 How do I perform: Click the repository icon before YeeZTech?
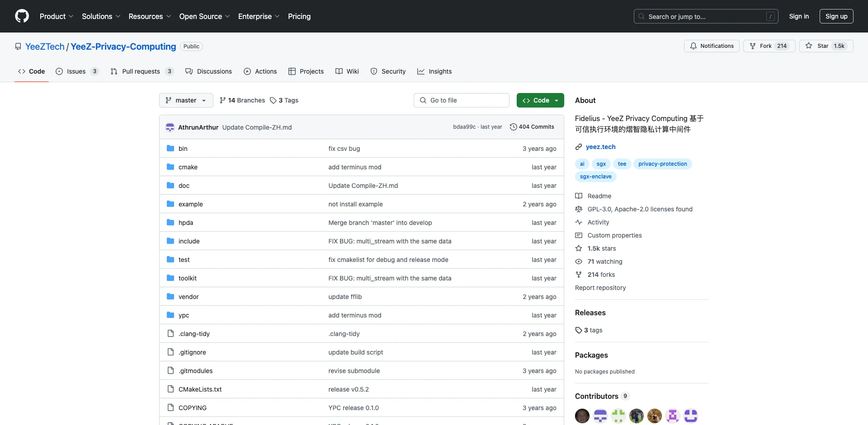[x=18, y=47]
